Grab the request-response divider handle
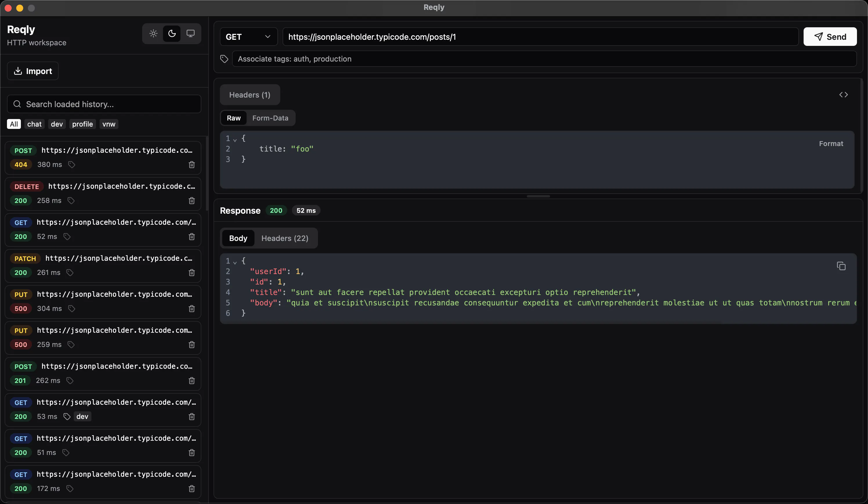Viewport: 868px width, 504px height. pyautogui.click(x=538, y=196)
